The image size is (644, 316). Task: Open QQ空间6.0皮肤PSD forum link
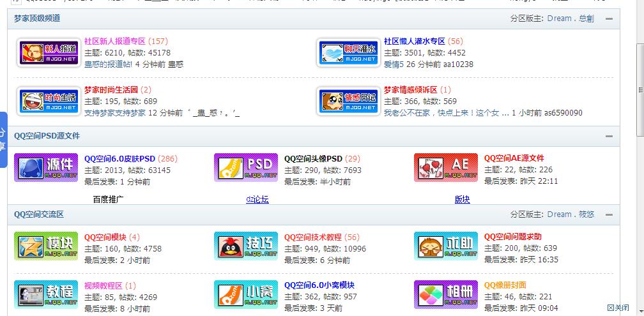120,158
